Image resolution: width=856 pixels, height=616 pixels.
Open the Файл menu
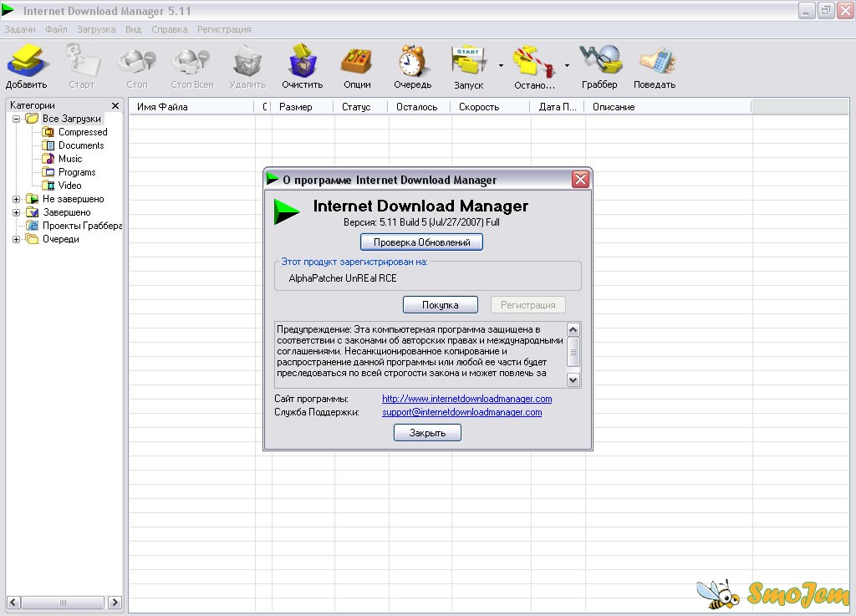click(56, 29)
